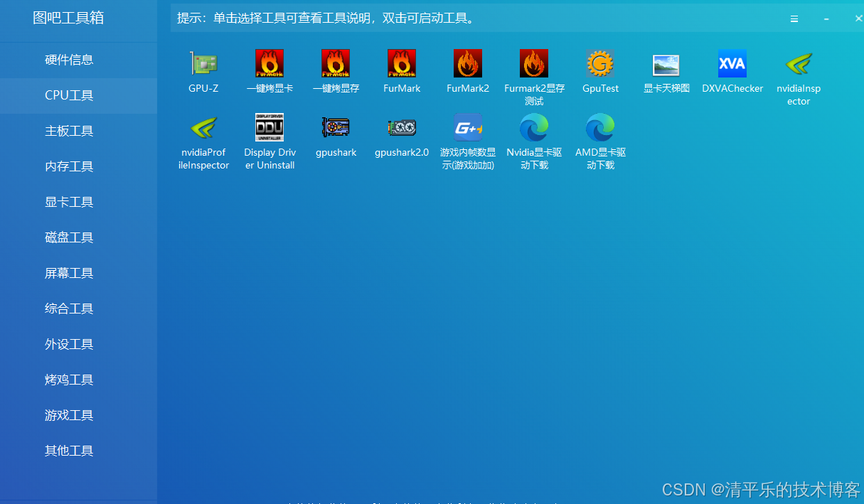
Task: Select the GPU-Z tool icon
Action: point(203,63)
